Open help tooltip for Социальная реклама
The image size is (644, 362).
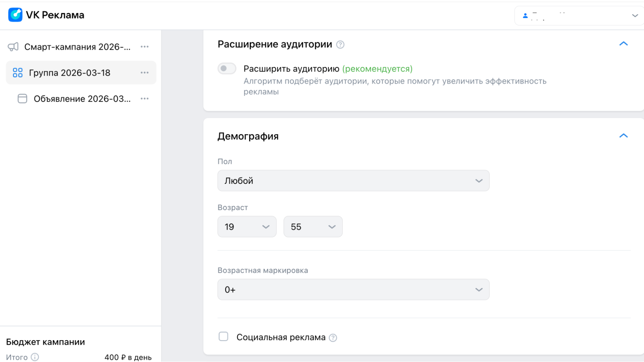point(333,338)
